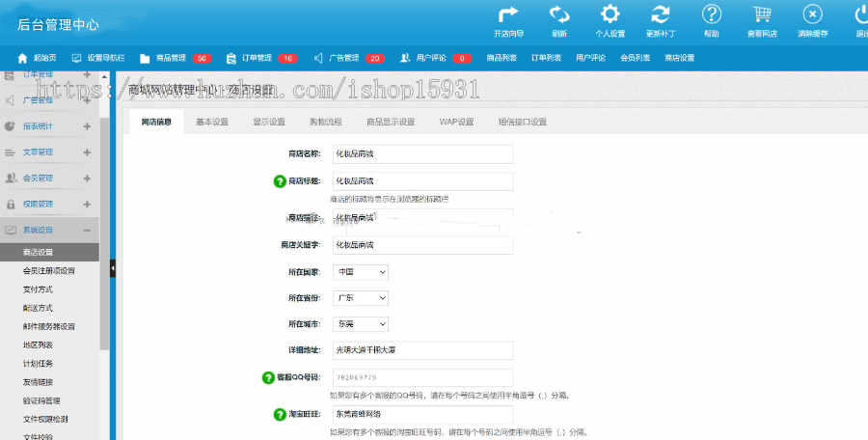Select 地区列表 in the sidebar
This screenshot has height=440, width=868.
[39, 345]
